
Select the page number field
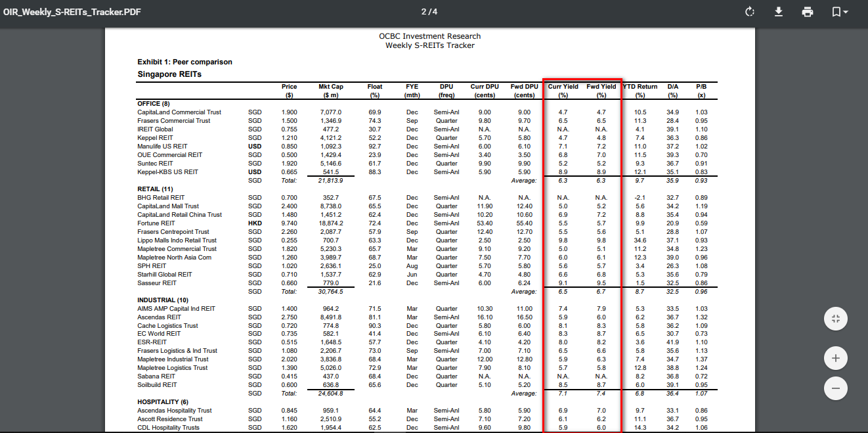(424, 12)
